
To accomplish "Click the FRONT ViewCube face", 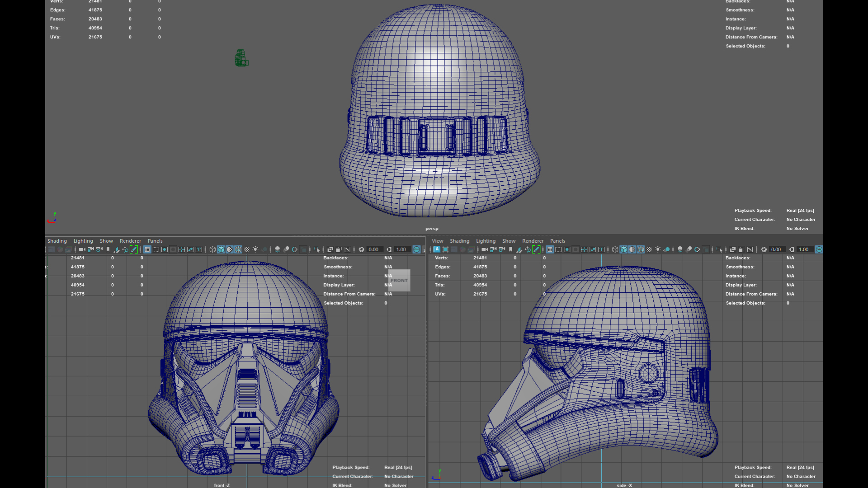I will (x=399, y=281).
